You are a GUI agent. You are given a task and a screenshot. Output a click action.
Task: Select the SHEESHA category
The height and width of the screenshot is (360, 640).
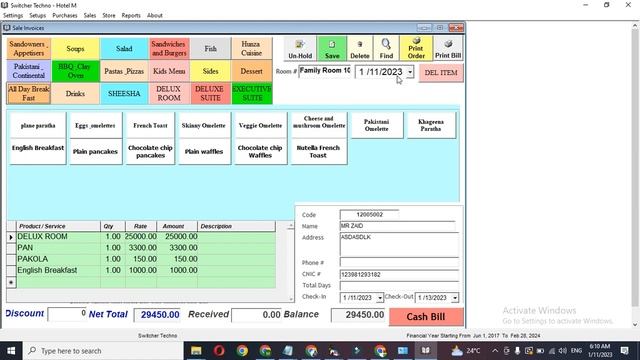[x=124, y=93]
